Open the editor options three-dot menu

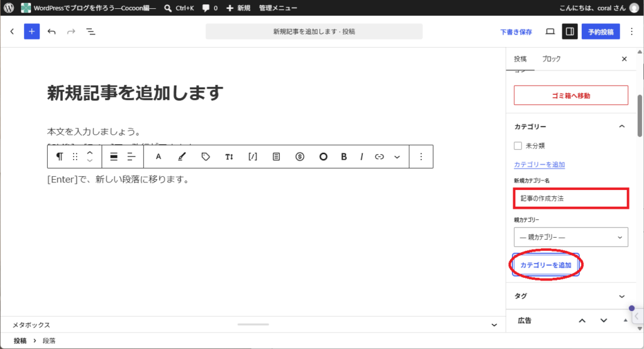631,31
